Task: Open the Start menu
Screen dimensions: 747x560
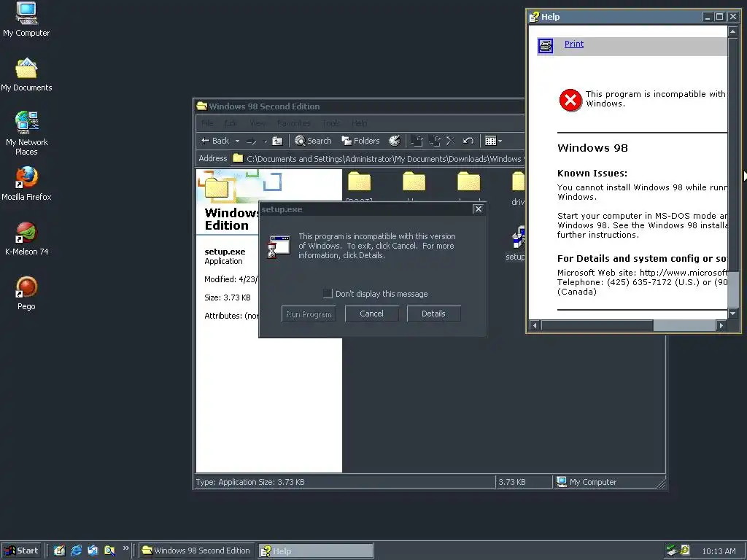Action: tap(20, 551)
